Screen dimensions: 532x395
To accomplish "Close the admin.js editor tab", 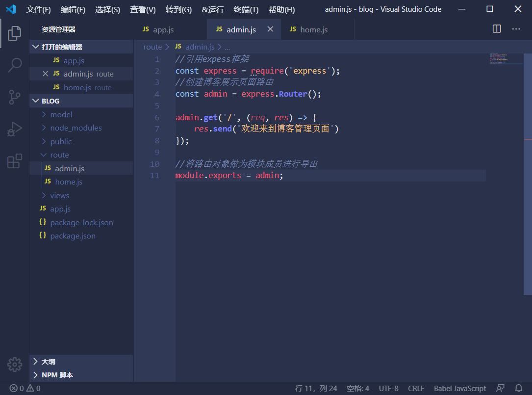I will point(270,29).
